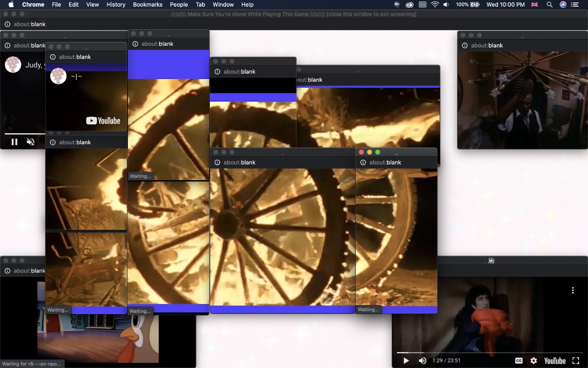Maximize the front window with green button
The height and width of the screenshot is (368, 588).
378,152
